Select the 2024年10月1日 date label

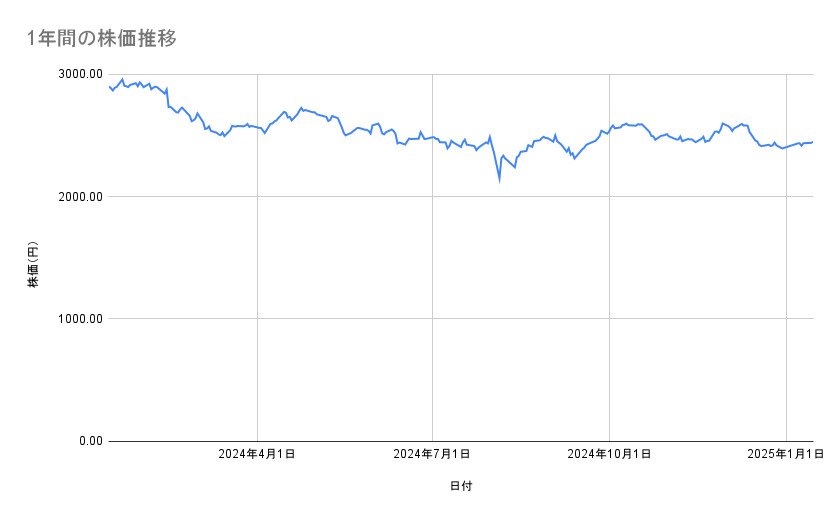609,454
